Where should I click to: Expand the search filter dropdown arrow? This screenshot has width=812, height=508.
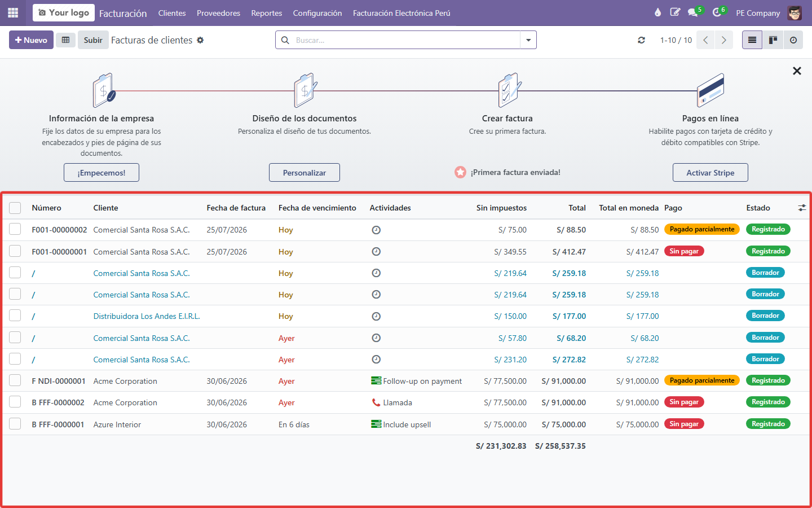[528, 40]
